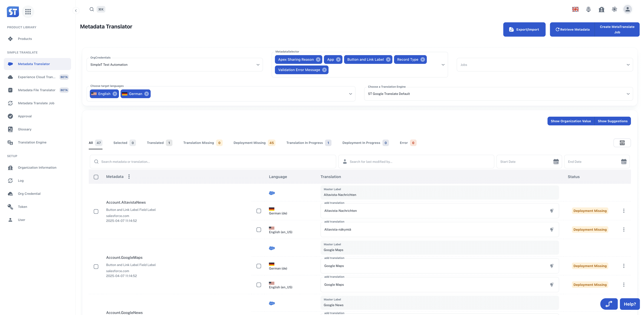644x315 pixels.
Task: Open the apps grid launcher
Action: pyautogui.click(x=28, y=11)
